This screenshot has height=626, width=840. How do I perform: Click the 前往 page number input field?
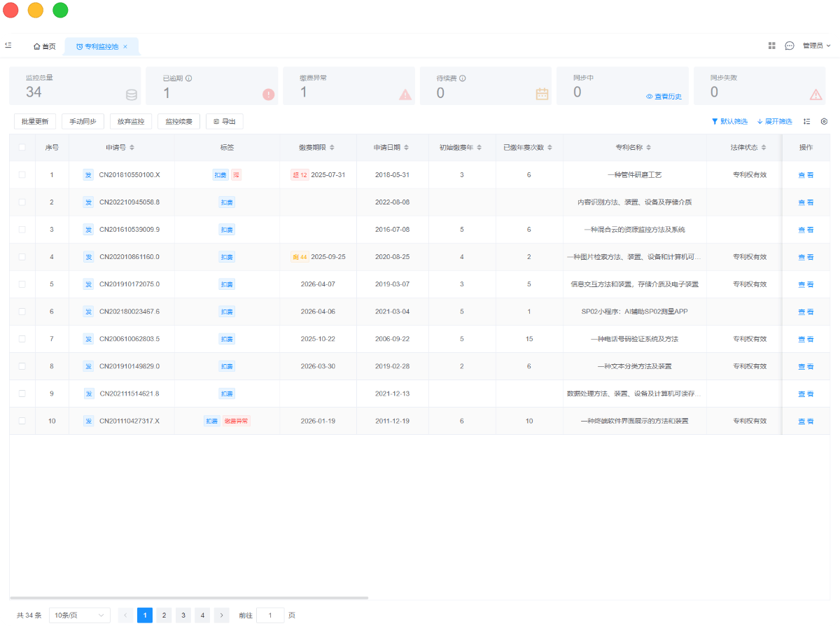(270, 615)
